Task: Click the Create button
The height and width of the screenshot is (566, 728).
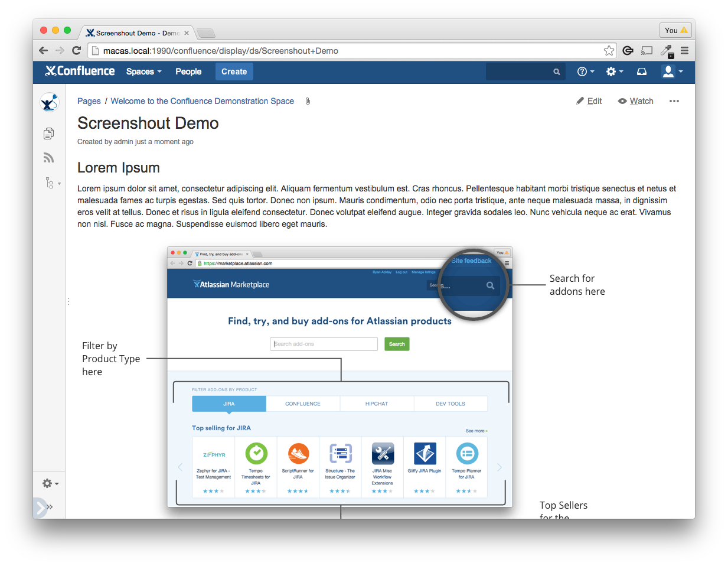Action: [x=234, y=71]
